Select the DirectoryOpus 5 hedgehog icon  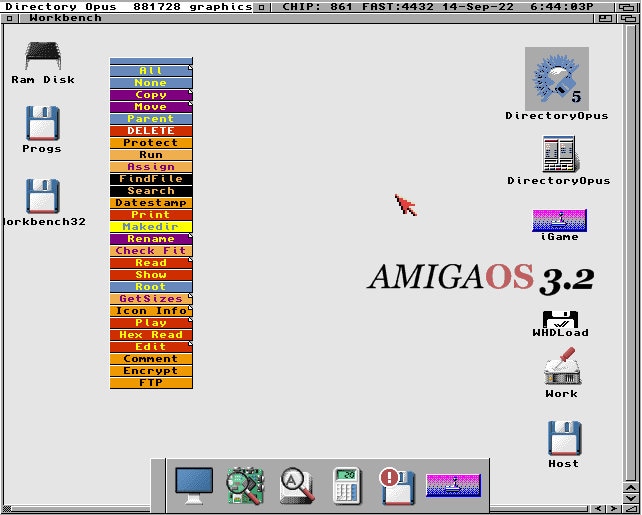coord(557,79)
